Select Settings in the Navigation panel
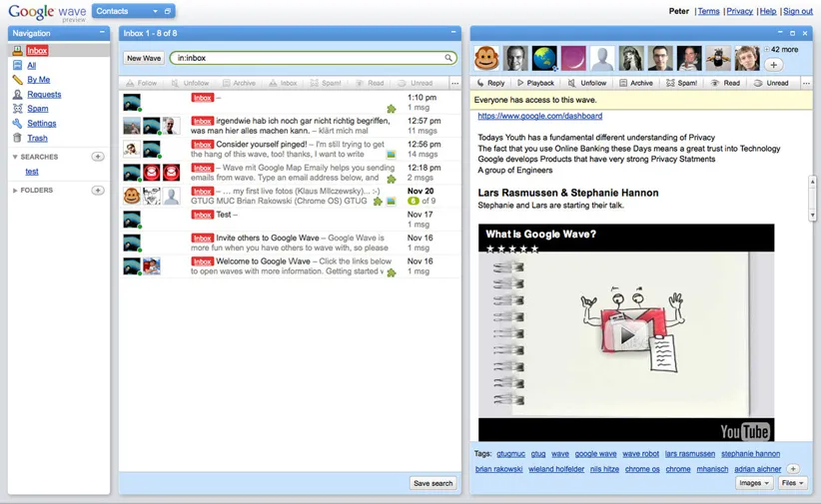The width and height of the screenshot is (821, 504). 41,124
